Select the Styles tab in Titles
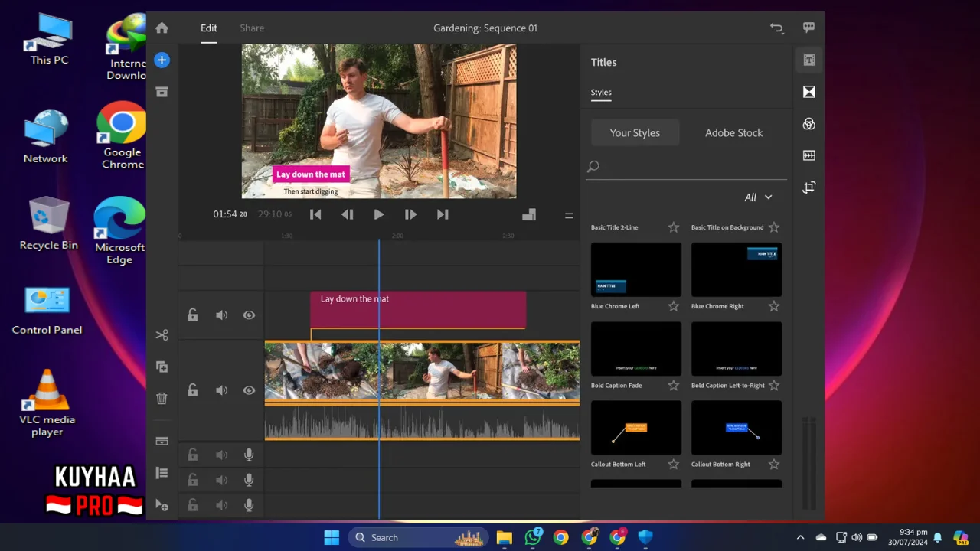Viewport: 980px width, 551px height. point(601,93)
